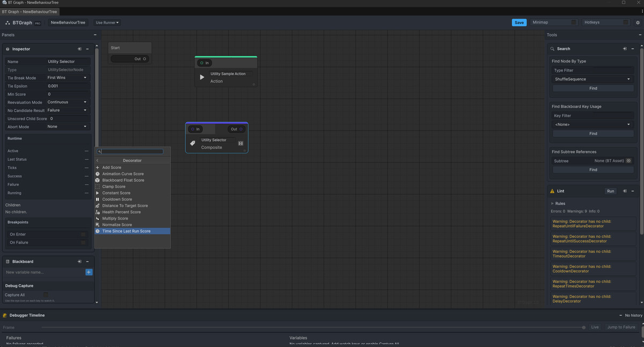The image size is (644, 347).
Task: Open the BTGraph settings gear icon
Action: (638, 23)
